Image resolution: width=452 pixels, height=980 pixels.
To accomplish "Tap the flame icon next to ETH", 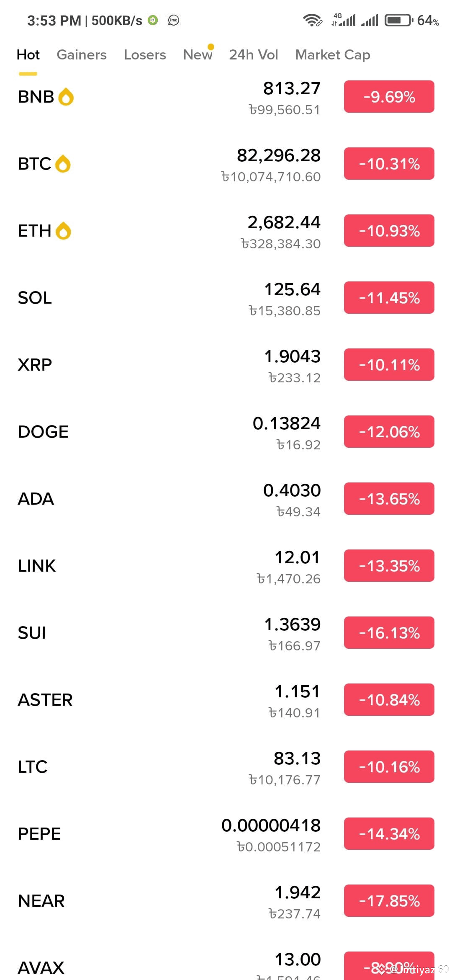I will coord(63,231).
